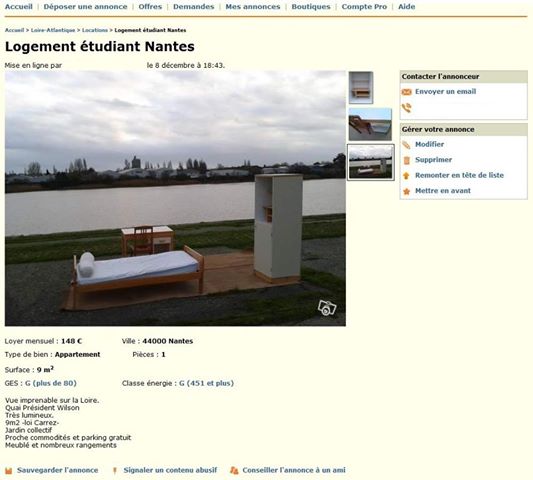The image size is (533, 480).
Task: Click the up arrow icon for Remonter en tête
Action: 406,175
